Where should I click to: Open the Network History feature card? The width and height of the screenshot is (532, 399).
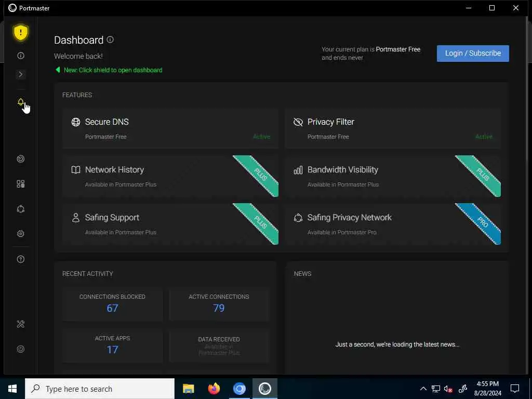pyautogui.click(x=170, y=177)
